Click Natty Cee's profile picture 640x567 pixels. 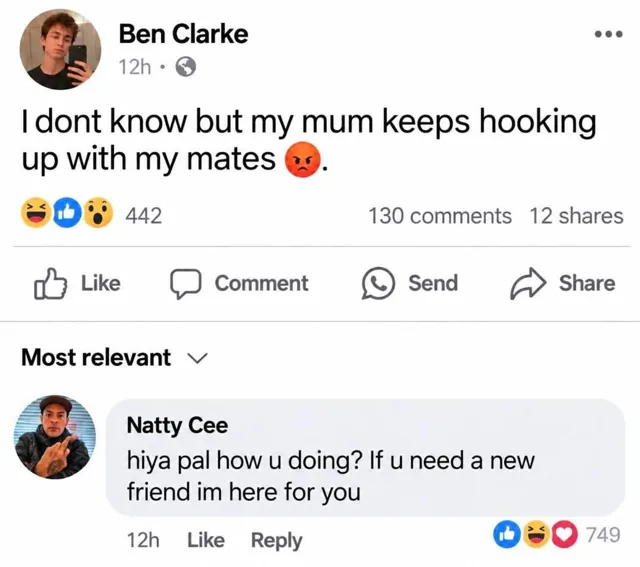pyautogui.click(x=55, y=436)
